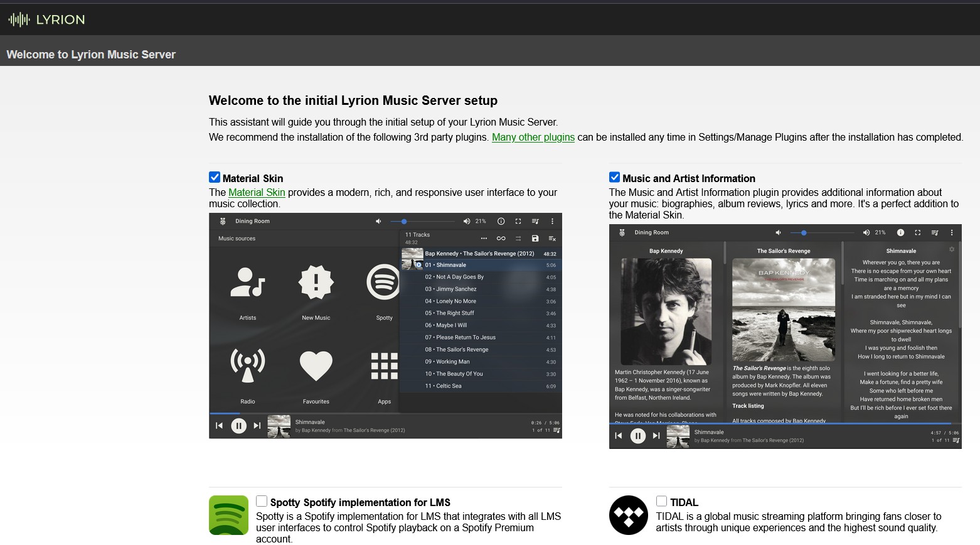Click now-playing album thumbnail in Material Skin preview
This screenshot has width=980, height=545.
(x=279, y=426)
